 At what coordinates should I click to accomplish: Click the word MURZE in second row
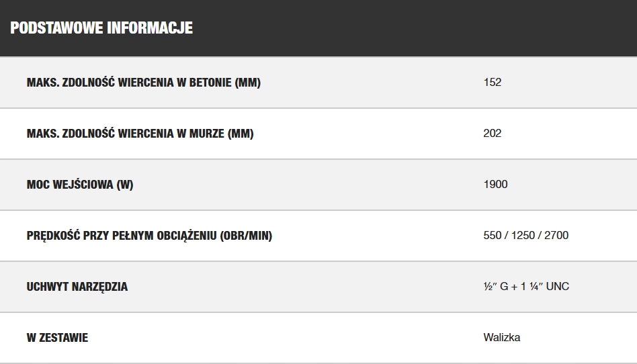click(x=207, y=134)
